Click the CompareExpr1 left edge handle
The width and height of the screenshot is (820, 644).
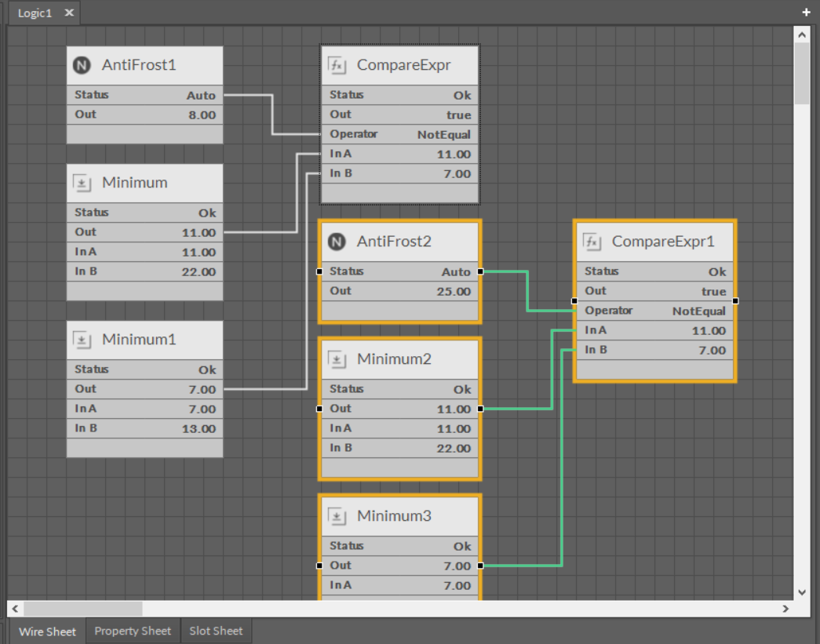pos(574,301)
